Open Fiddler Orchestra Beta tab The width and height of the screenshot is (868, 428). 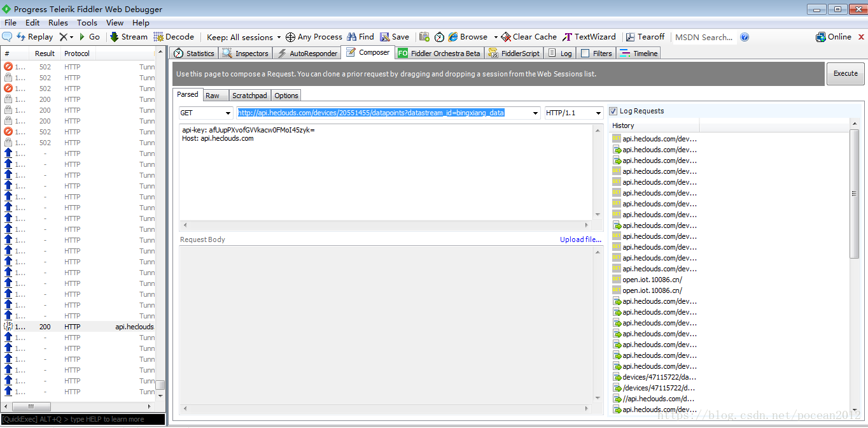click(x=439, y=53)
